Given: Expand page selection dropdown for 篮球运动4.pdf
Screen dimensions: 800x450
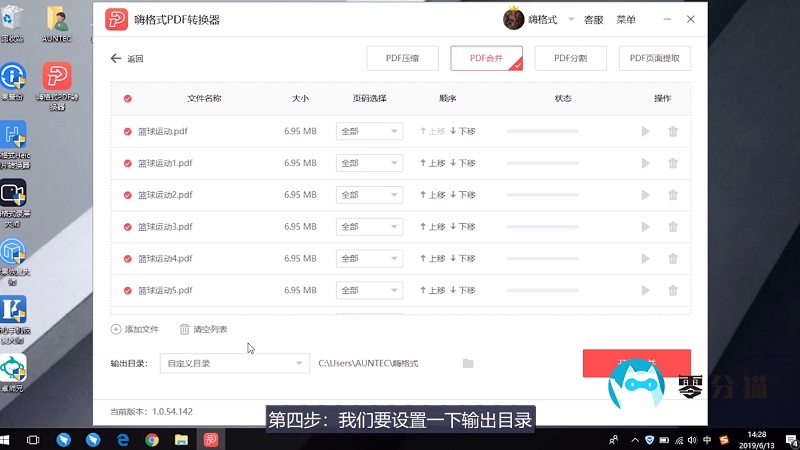Looking at the screenshot, I should tap(368, 259).
